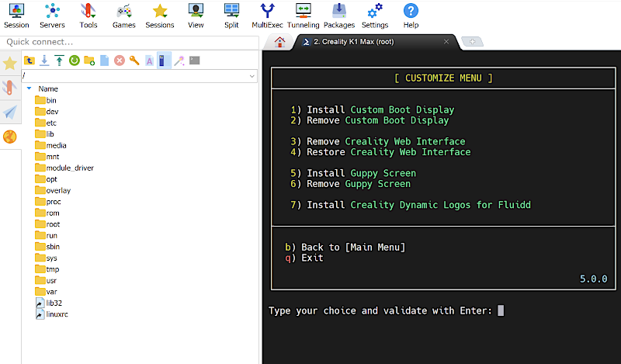Open the View toolbar icon
The width and height of the screenshot is (621, 364).
click(196, 16)
